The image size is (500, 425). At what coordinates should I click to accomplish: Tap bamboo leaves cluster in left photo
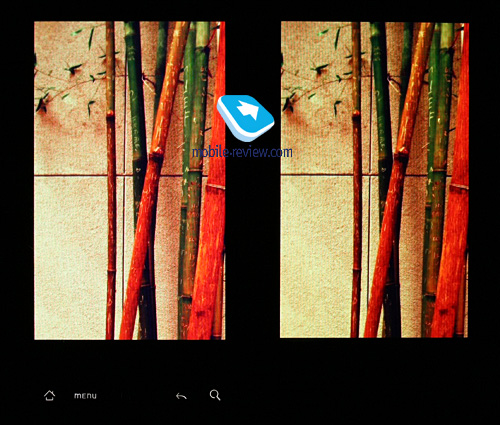point(67,77)
